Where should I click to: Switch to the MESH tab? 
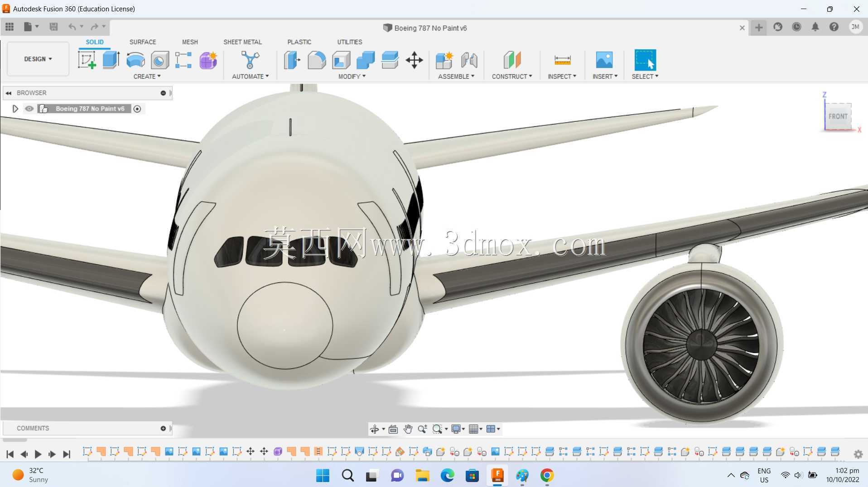(x=190, y=42)
